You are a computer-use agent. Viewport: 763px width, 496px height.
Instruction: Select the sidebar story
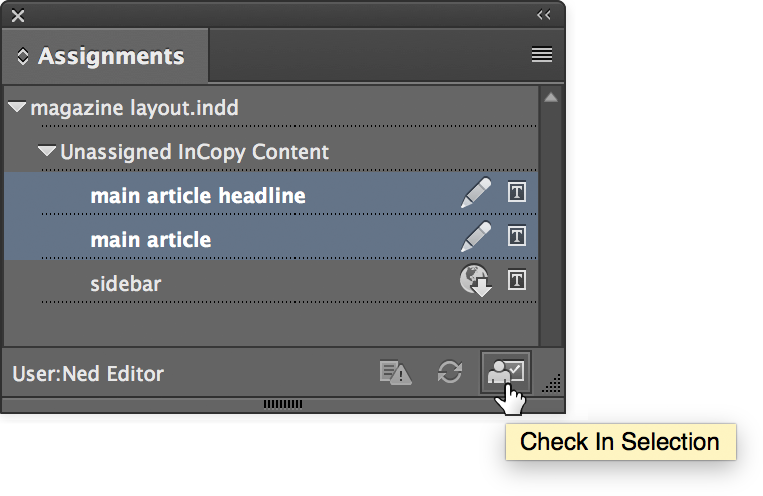click(126, 283)
